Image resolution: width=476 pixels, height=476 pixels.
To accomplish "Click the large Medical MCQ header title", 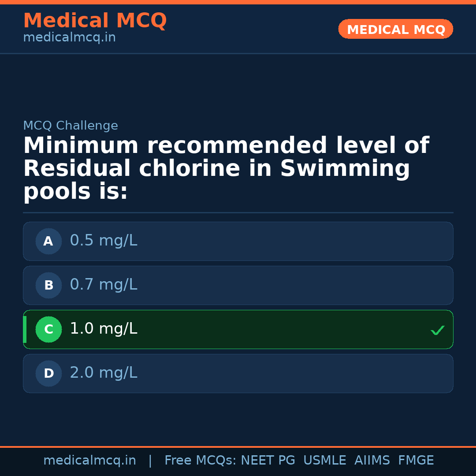I will point(95,21).
